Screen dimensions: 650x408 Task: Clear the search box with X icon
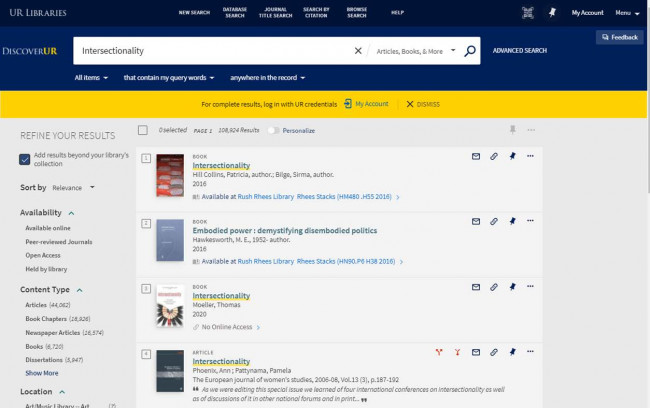tap(358, 50)
